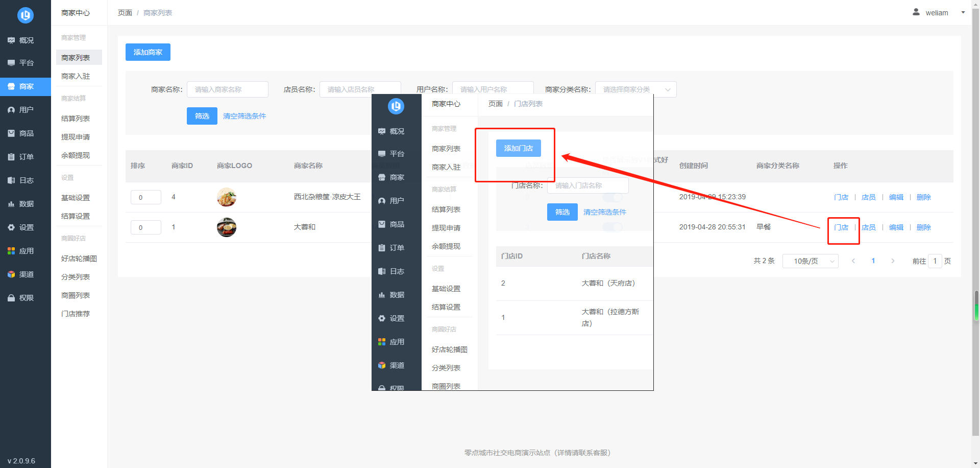Click the 平台 platform icon in far-left sidebar
This screenshot has height=468, width=980.
(11, 63)
